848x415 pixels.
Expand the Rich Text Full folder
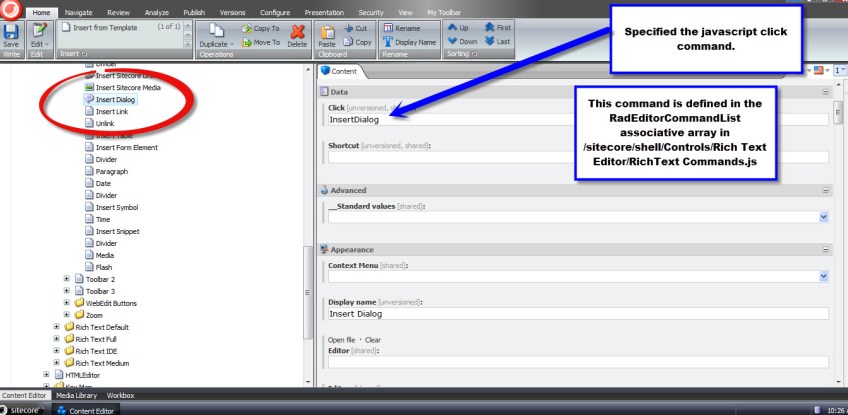(57, 339)
